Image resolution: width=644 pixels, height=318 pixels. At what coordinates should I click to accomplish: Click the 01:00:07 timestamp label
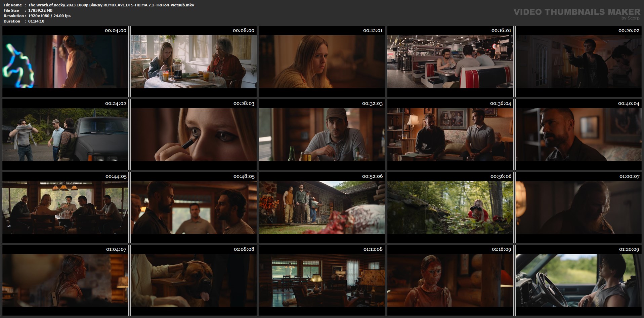click(630, 176)
